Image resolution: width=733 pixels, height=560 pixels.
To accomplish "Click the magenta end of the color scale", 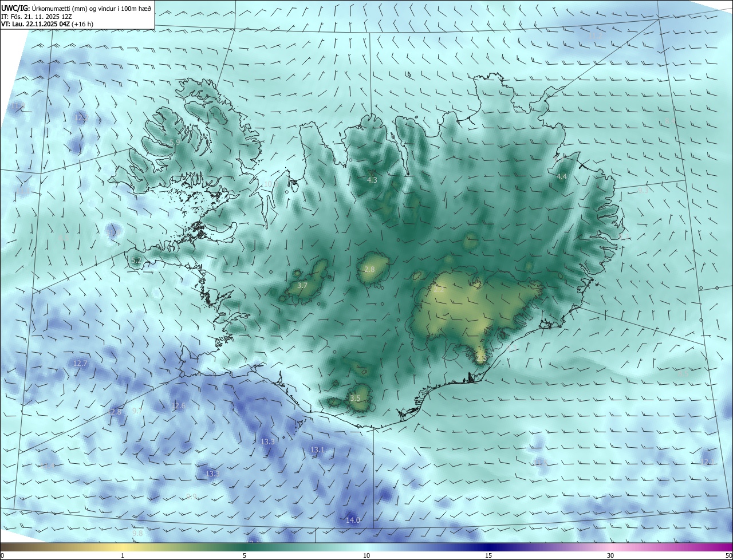I will (726, 547).
